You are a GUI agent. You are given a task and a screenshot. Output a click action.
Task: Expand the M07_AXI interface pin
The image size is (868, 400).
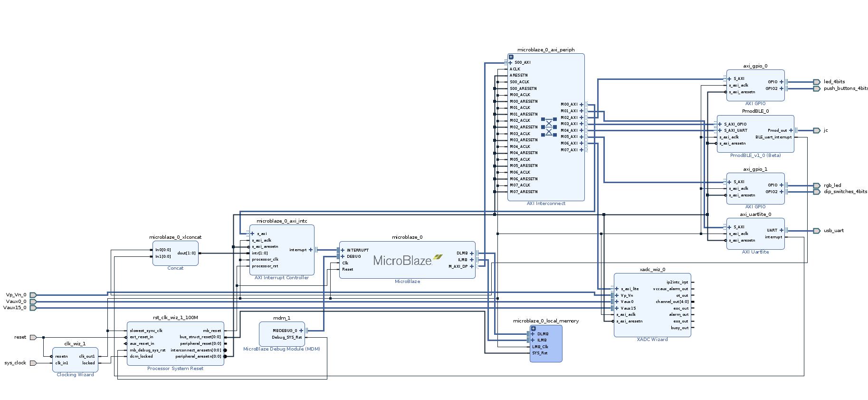click(581, 150)
